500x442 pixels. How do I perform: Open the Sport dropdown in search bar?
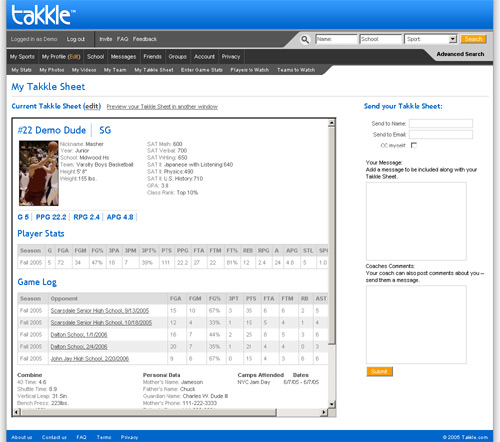click(430, 39)
